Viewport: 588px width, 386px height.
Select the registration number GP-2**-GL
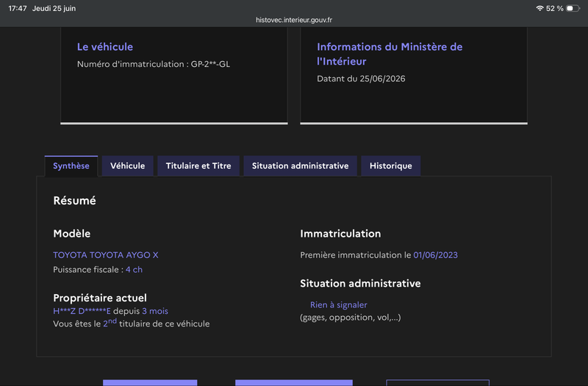point(210,64)
